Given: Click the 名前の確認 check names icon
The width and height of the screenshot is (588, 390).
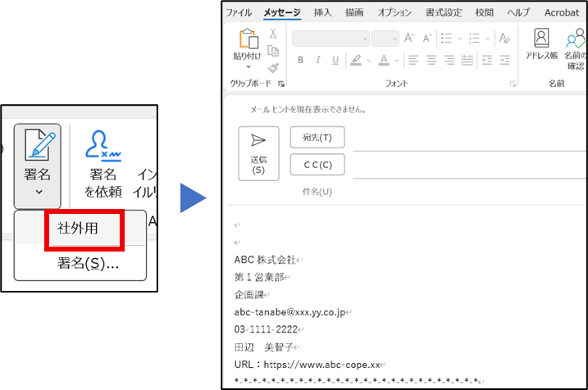Looking at the screenshot, I should click(576, 39).
